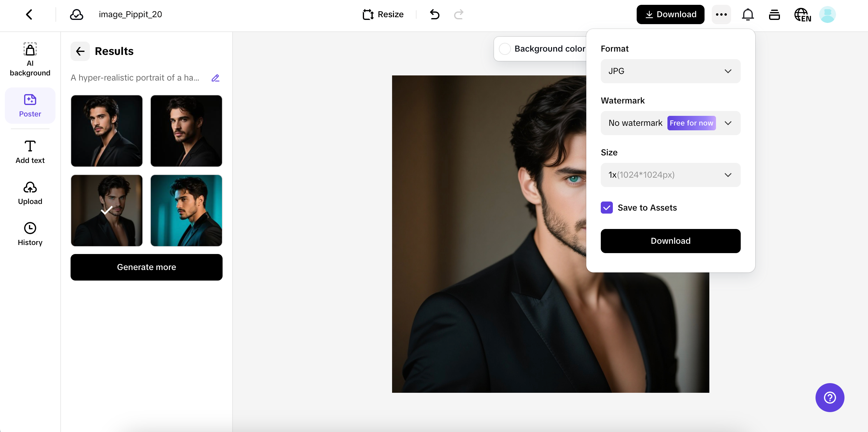Open the language selector globe icon
This screenshot has width=868, height=432.
pyautogui.click(x=802, y=14)
